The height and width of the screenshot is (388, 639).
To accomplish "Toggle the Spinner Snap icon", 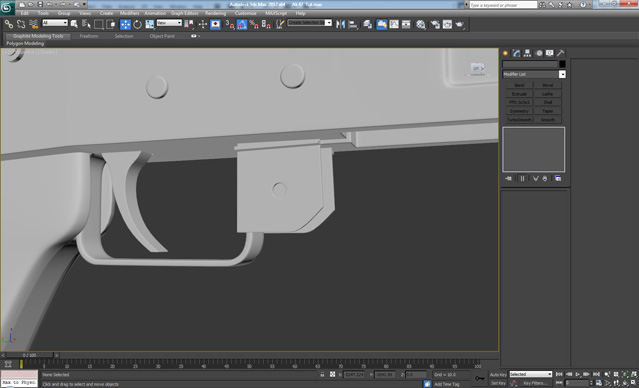I will pos(266,24).
